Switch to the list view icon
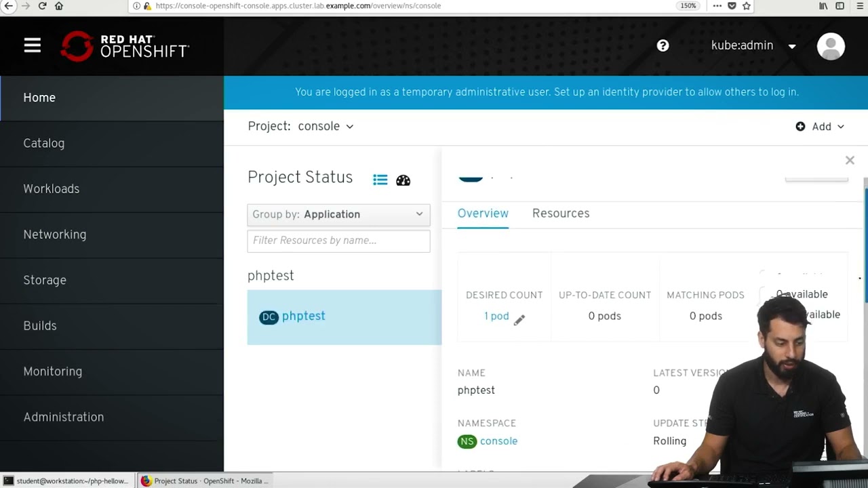 click(380, 180)
